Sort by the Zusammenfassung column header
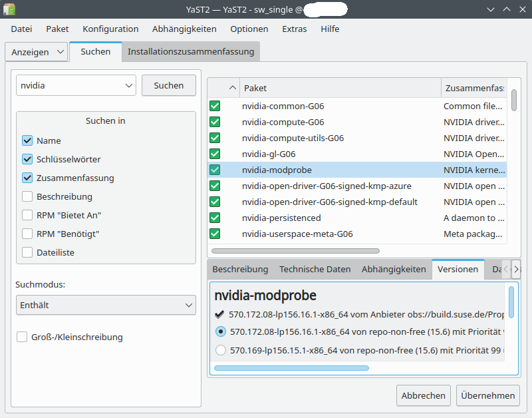The image size is (532, 418). (x=474, y=88)
